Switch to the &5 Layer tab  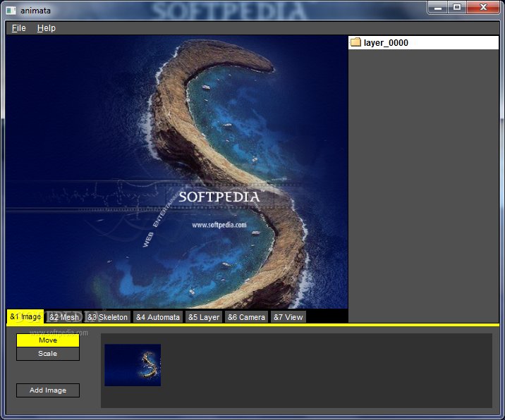point(204,317)
